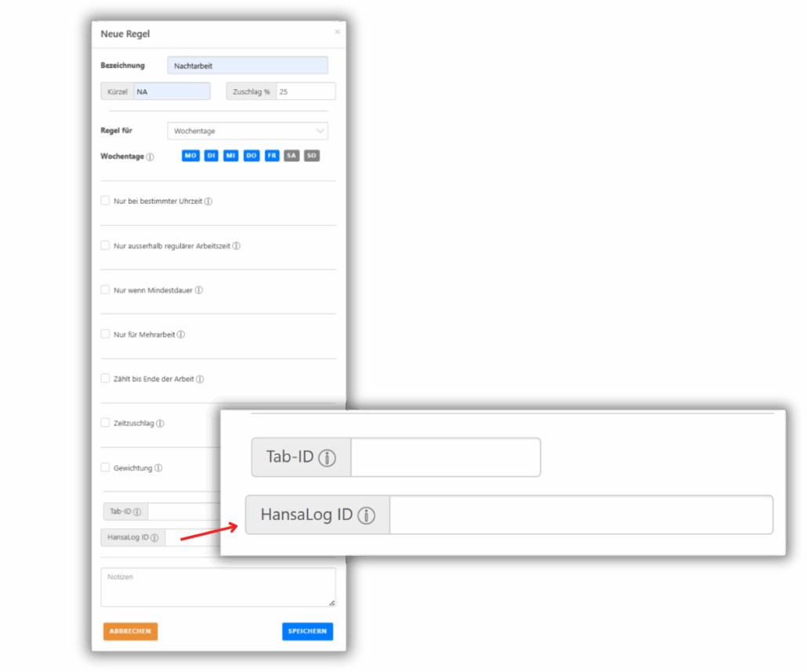The height and width of the screenshot is (672, 807).
Task: Toggle the MO weekday button
Action: tap(190, 156)
